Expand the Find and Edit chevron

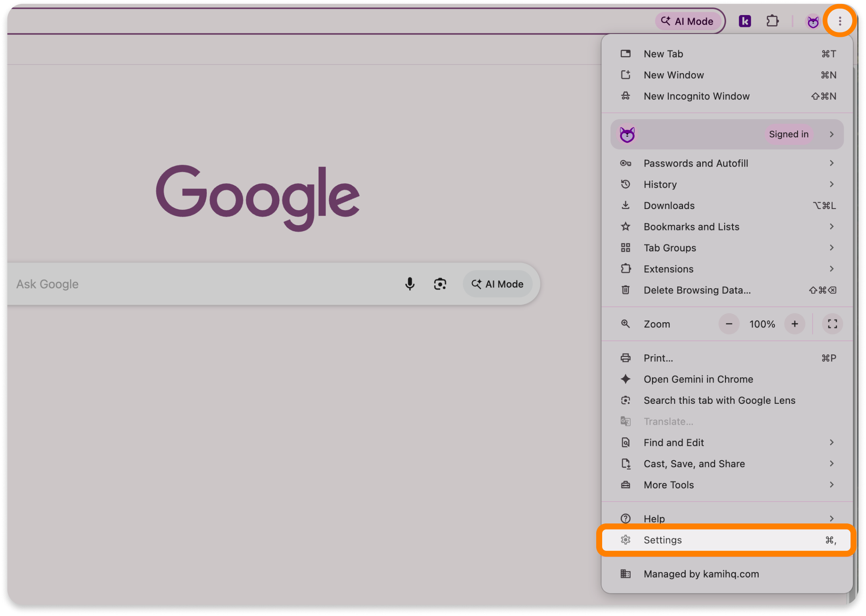coord(832,442)
